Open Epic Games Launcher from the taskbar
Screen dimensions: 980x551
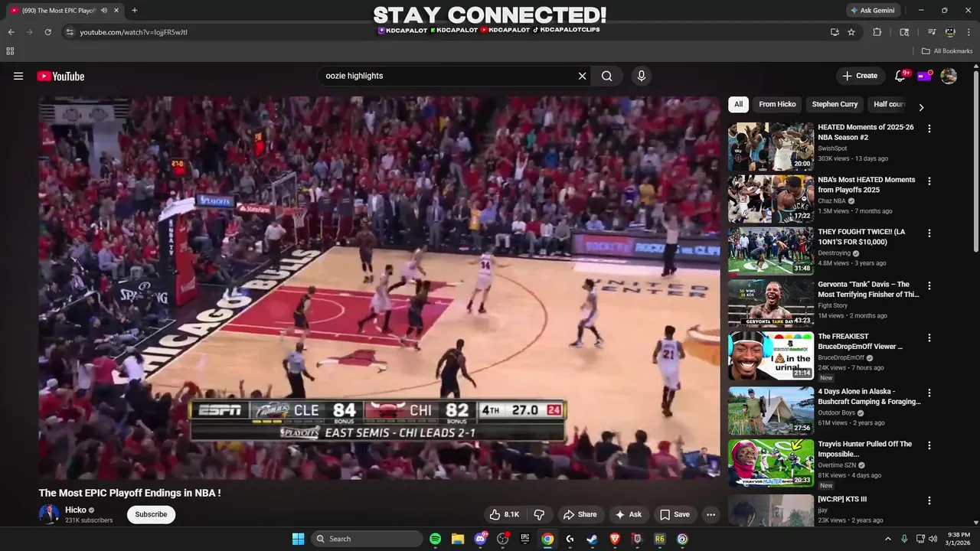pyautogui.click(x=525, y=539)
